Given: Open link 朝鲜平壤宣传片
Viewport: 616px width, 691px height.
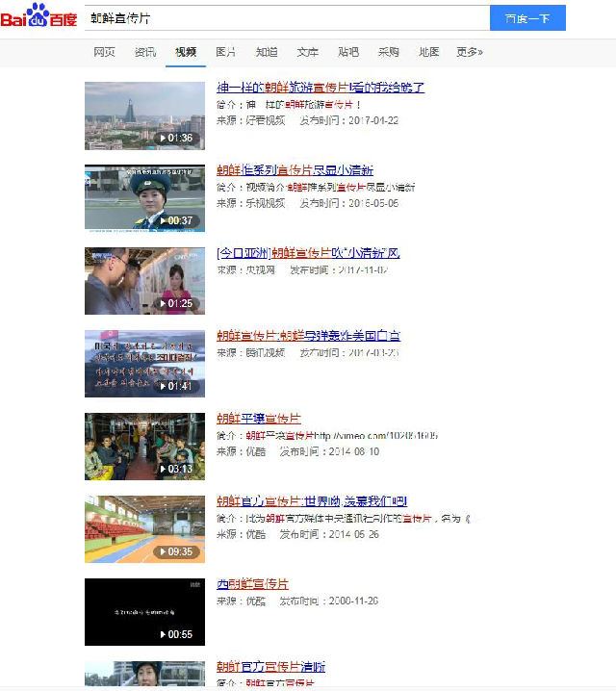Looking at the screenshot, I should point(259,419).
